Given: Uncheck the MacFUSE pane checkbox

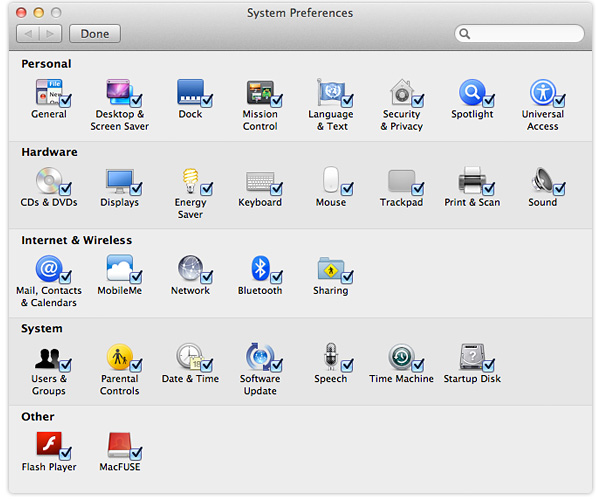Looking at the screenshot, I should tap(136, 453).
